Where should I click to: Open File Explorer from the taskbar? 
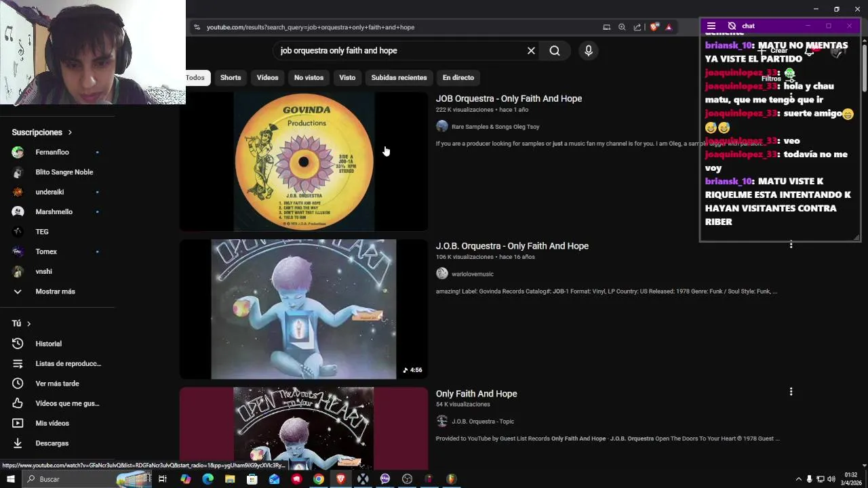230,479
